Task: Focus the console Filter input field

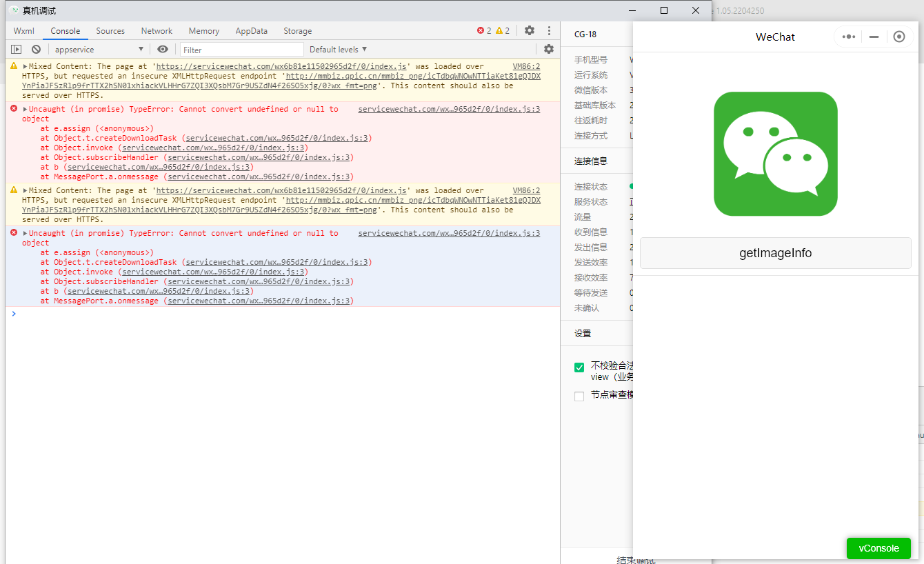Action: pyautogui.click(x=242, y=50)
